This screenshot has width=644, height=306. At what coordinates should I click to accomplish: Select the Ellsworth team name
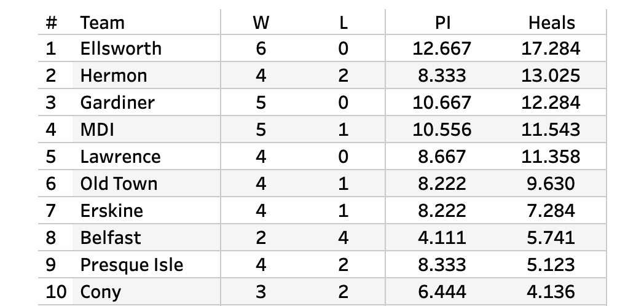point(120,49)
